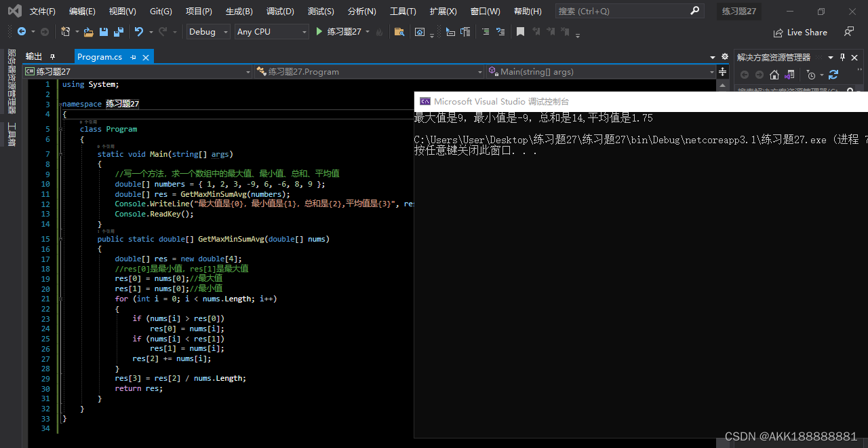
Task: Click the 'return res;' code line
Action: 139,388
